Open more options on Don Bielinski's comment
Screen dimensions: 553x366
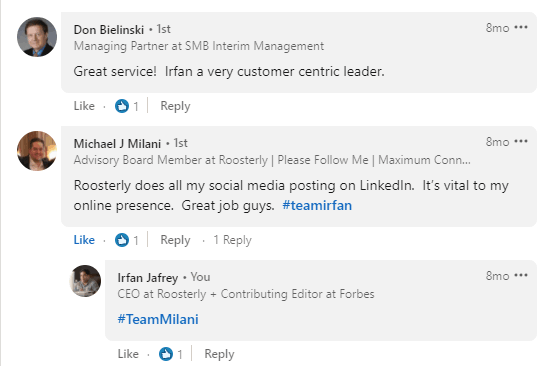(x=521, y=28)
